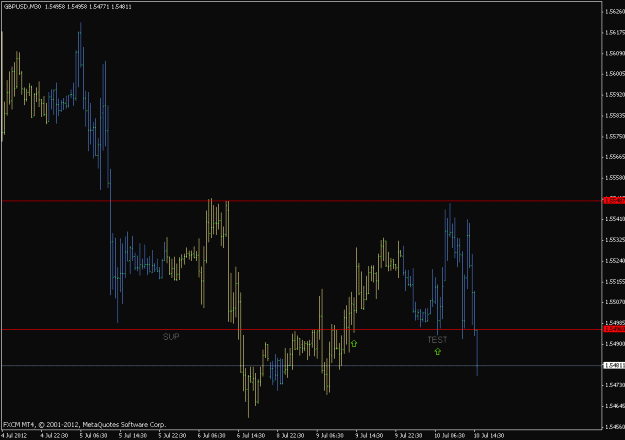This screenshot has width=625, height=440.
Task: Click the 9 Jul 22:30 time axis label
Action: click(x=409, y=436)
